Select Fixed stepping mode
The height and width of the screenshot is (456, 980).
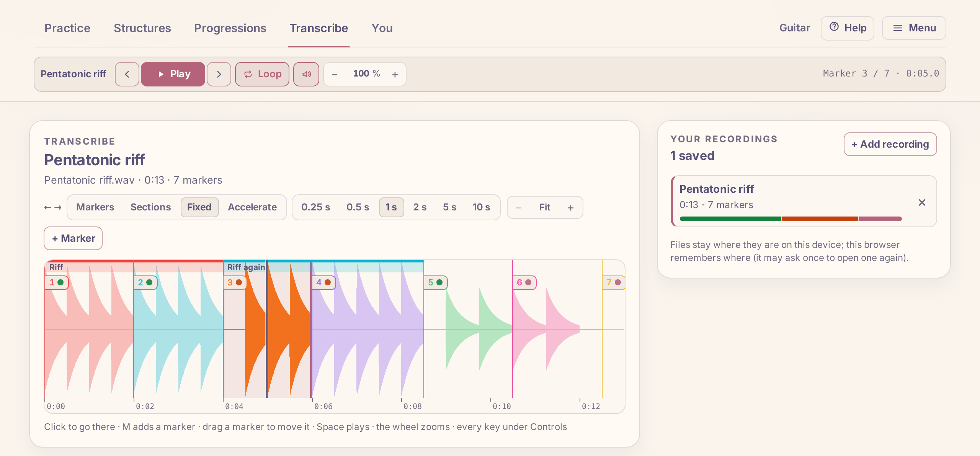pyautogui.click(x=199, y=207)
